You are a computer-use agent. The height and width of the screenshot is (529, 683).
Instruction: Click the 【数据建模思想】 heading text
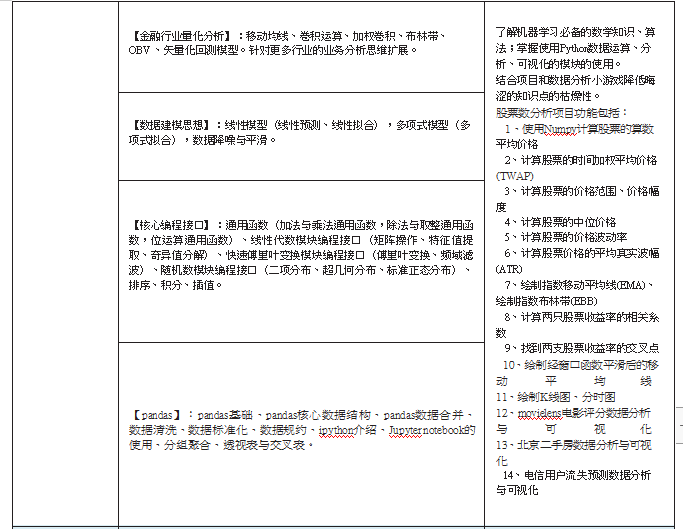[174, 126]
